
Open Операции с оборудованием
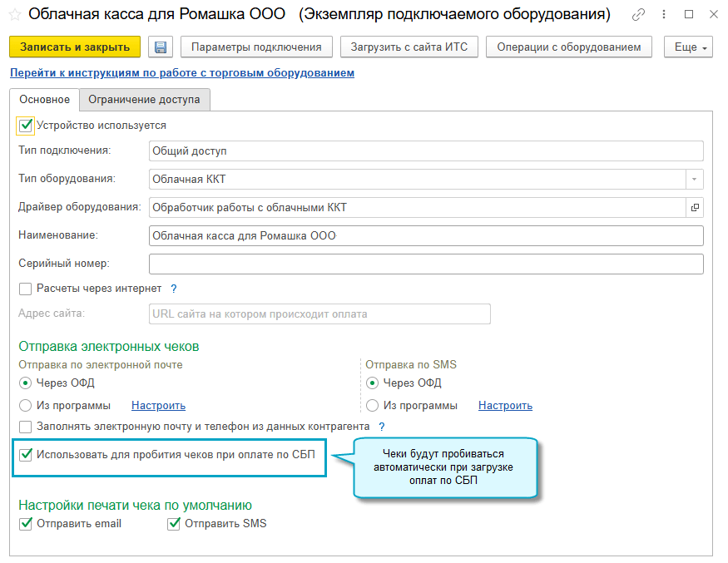569,47
